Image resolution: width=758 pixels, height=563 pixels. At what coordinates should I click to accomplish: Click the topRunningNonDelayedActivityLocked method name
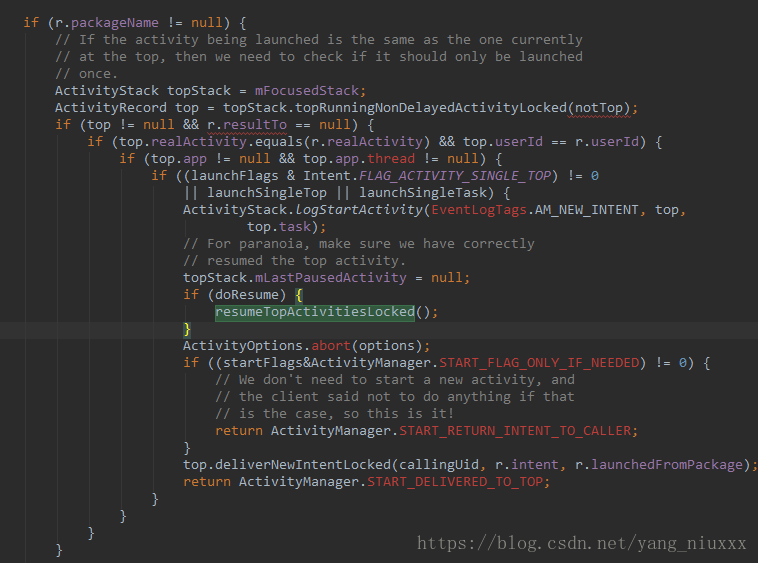(431, 108)
